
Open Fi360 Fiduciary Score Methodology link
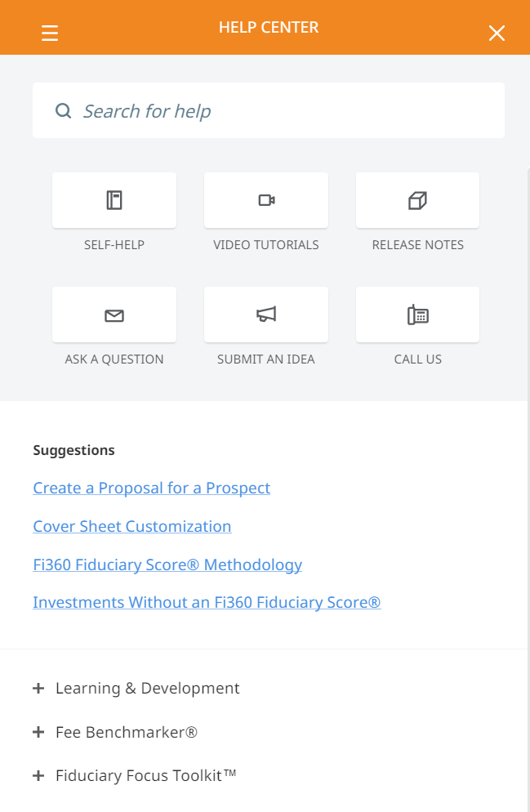click(x=167, y=564)
